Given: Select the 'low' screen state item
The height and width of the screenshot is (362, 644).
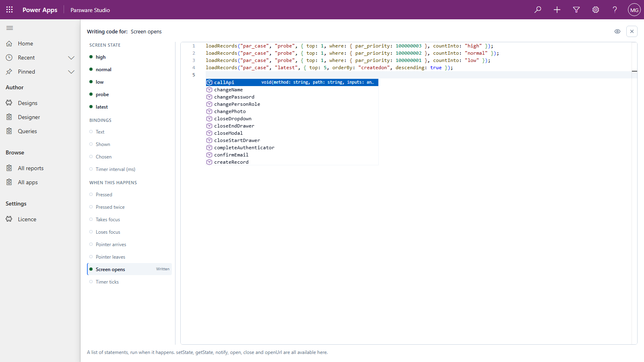Looking at the screenshot, I should click(129, 82).
